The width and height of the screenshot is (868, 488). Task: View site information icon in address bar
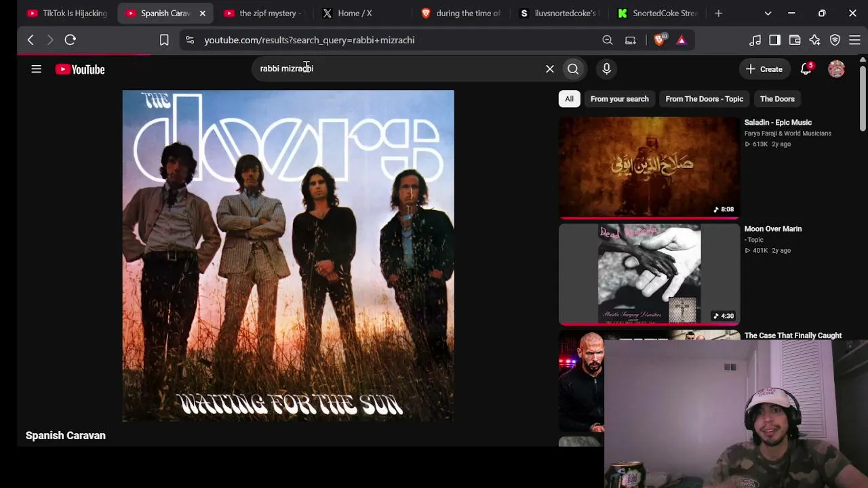coord(190,40)
